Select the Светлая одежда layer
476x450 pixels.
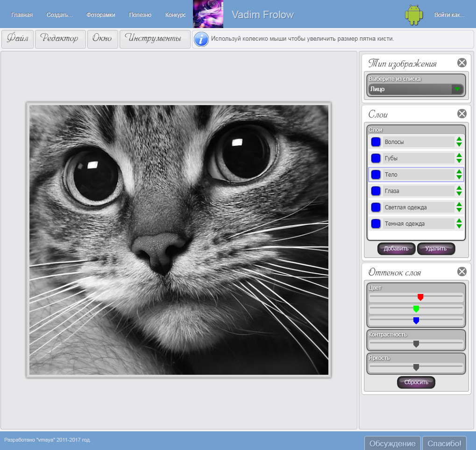point(416,207)
